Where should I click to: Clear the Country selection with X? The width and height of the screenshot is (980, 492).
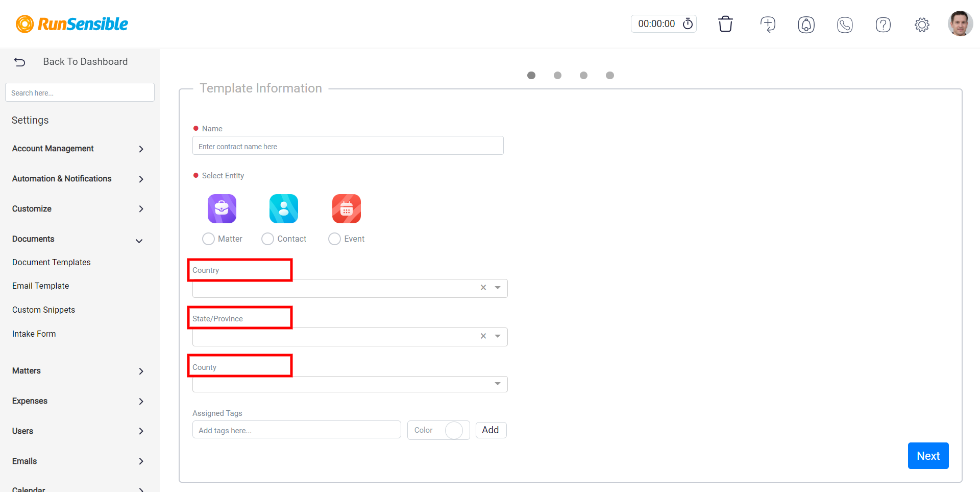pyautogui.click(x=483, y=288)
